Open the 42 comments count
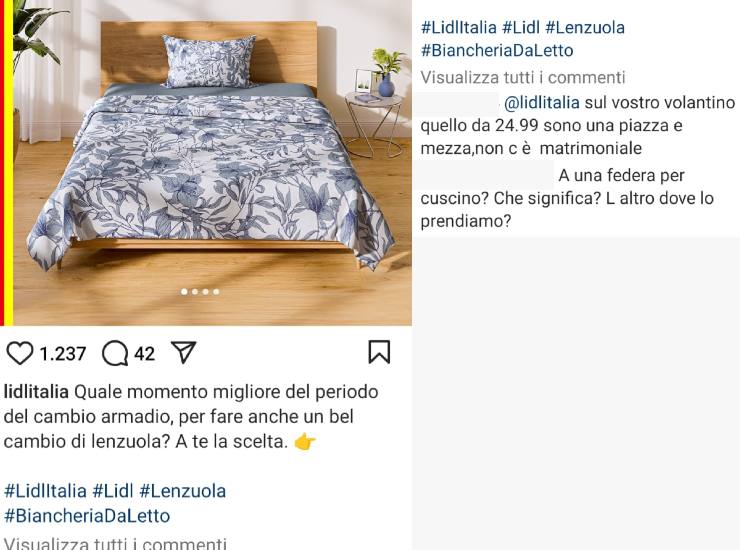740x550 pixels. click(144, 354)
